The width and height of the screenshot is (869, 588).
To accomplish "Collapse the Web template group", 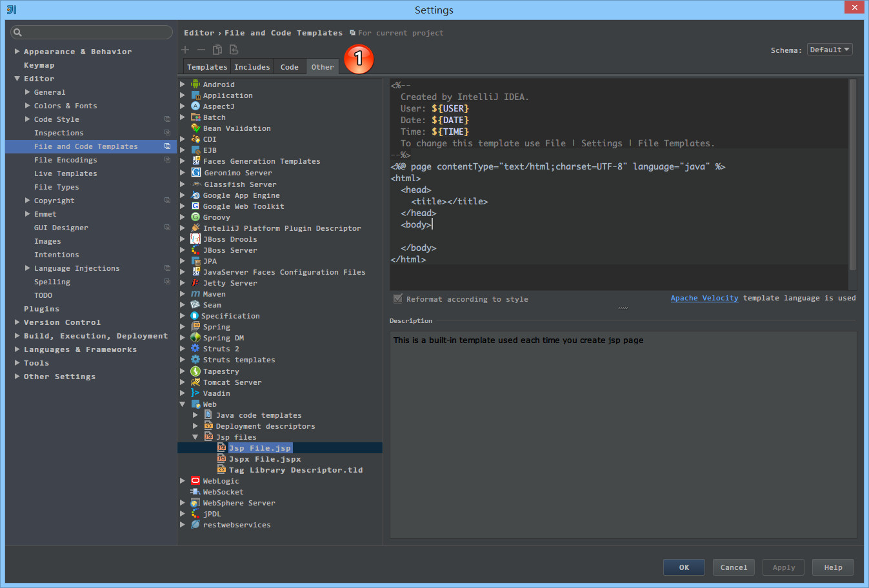I will (183, 404).
